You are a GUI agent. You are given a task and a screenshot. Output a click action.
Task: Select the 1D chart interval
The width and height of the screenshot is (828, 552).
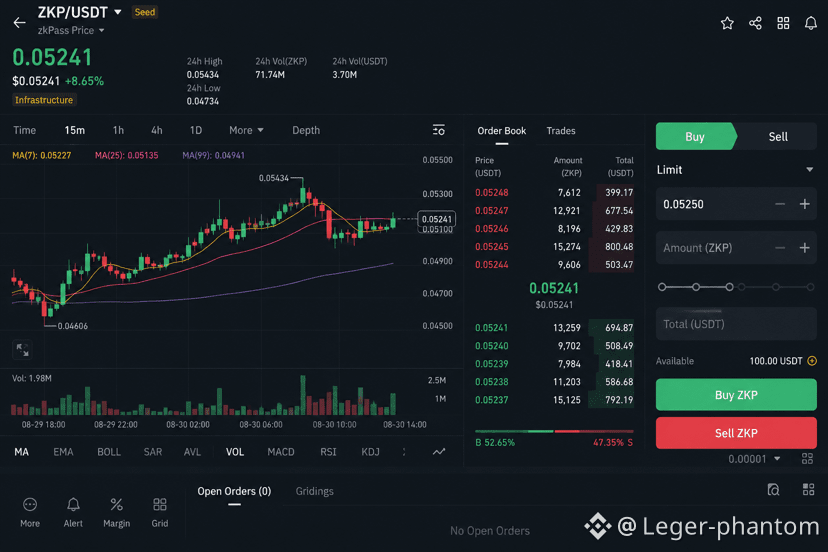tap(196, 130)
